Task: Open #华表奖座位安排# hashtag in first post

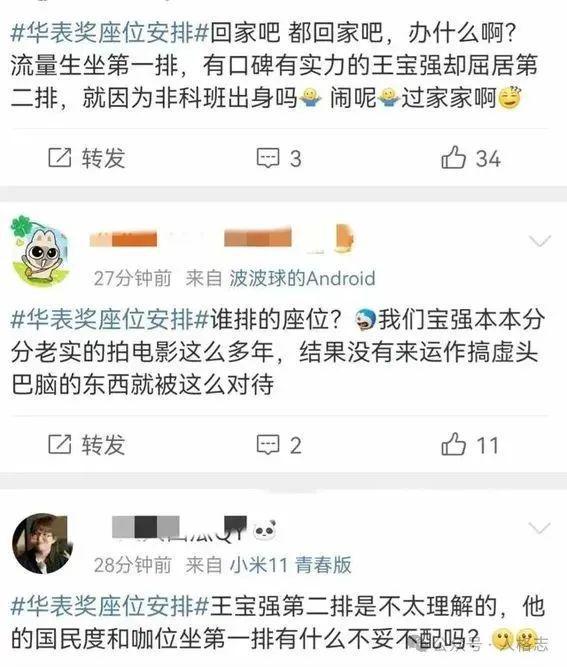Action: 109,33
